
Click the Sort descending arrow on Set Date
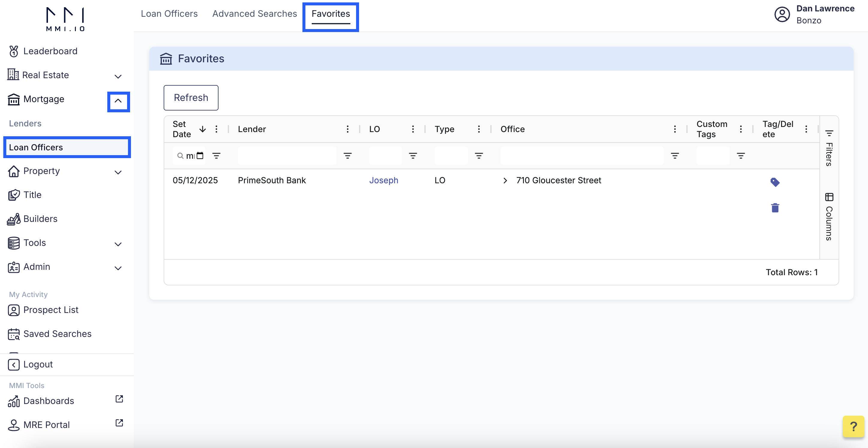[x=203, y=129]
